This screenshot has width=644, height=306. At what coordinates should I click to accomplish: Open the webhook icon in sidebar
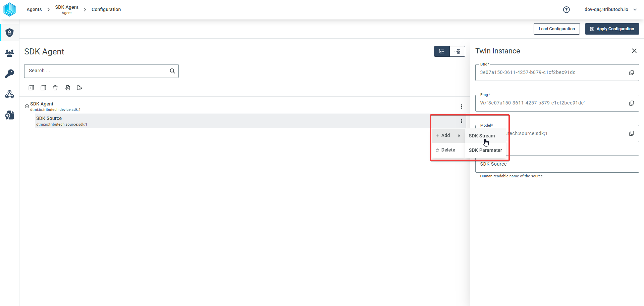click(10, 94)
